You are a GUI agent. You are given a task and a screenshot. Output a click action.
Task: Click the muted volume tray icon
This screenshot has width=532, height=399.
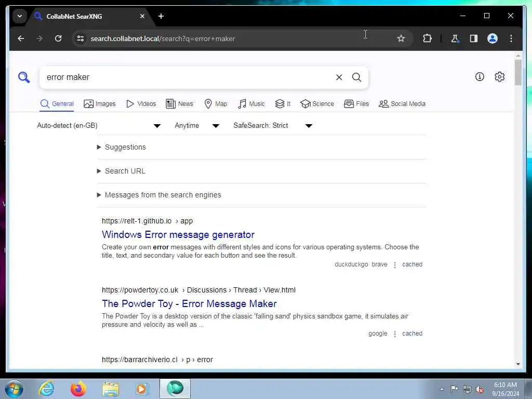click(480, 390)
